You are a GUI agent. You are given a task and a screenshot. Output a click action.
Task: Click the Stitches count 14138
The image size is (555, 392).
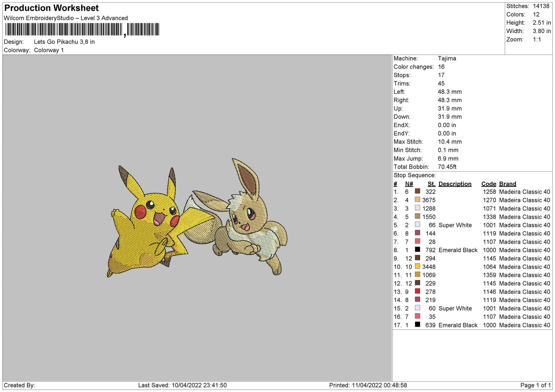click(x=541, y=6)
